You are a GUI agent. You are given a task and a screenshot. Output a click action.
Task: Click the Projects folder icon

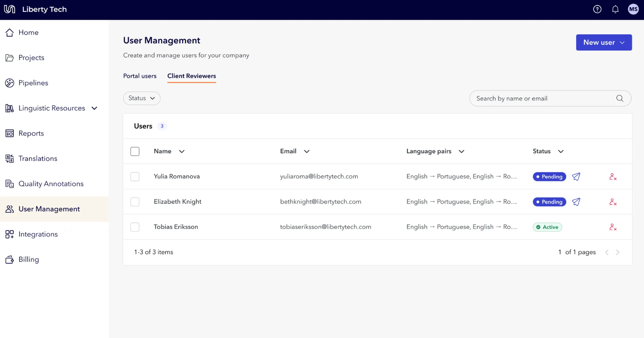(x=9, y=58)
